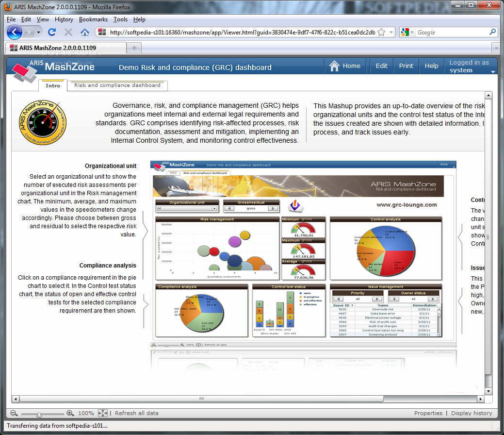Click the MashZone Edit button
This screenshot has height=435, width=504.
(x=382, y=66)
